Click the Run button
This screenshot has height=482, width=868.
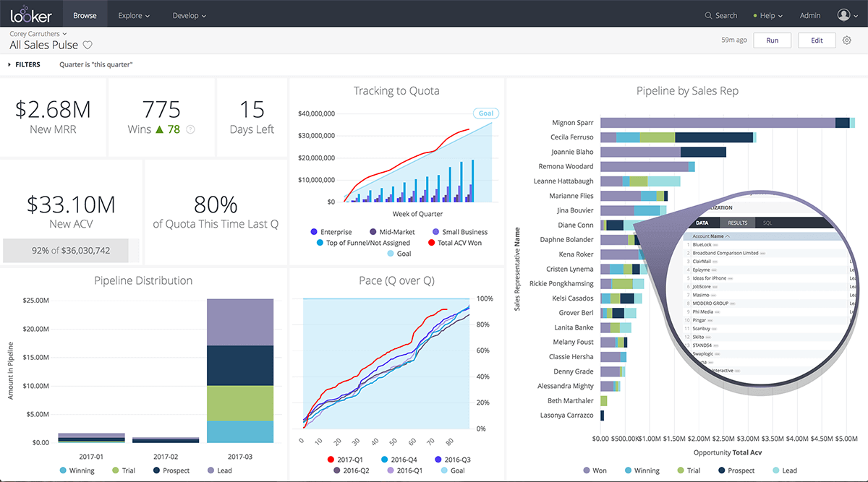(773, 40)
